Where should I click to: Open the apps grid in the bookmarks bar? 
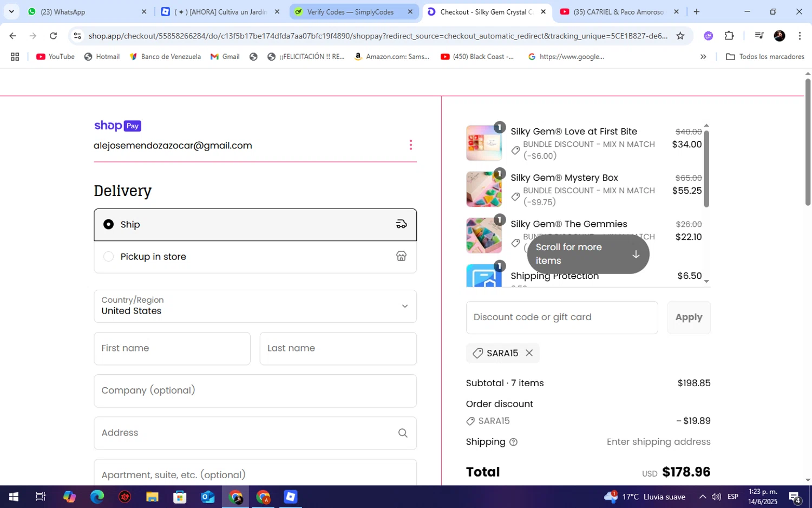pos(15,56)
